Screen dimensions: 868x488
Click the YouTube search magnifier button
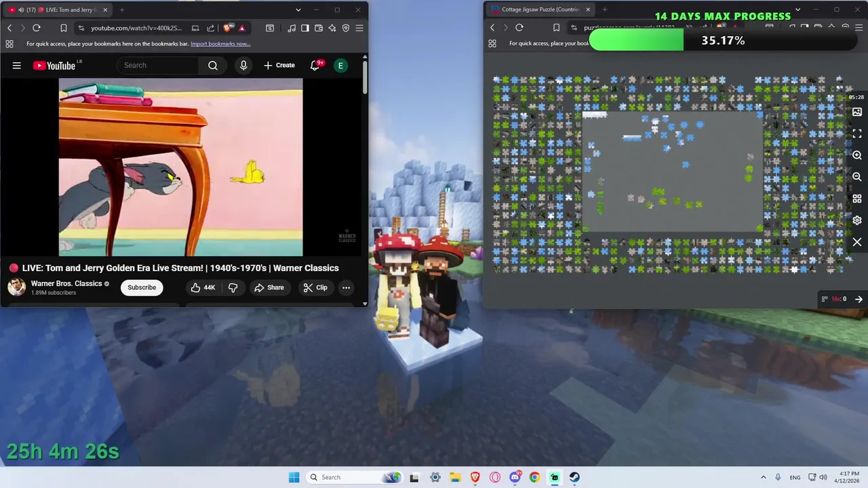[213, 65]
